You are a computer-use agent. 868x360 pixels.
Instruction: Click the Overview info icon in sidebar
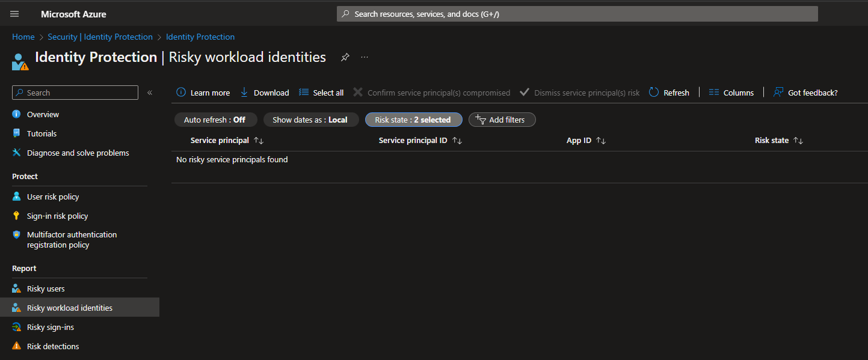(16, 114)
